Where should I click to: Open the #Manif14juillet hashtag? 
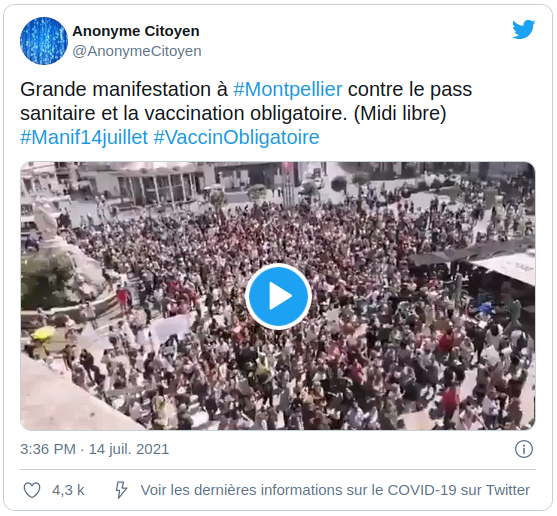tap(84, 137)
